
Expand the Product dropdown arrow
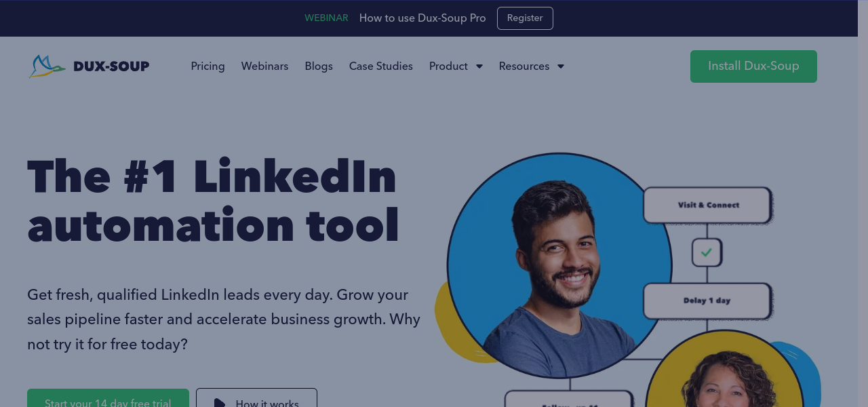click(x=479, y=66)
